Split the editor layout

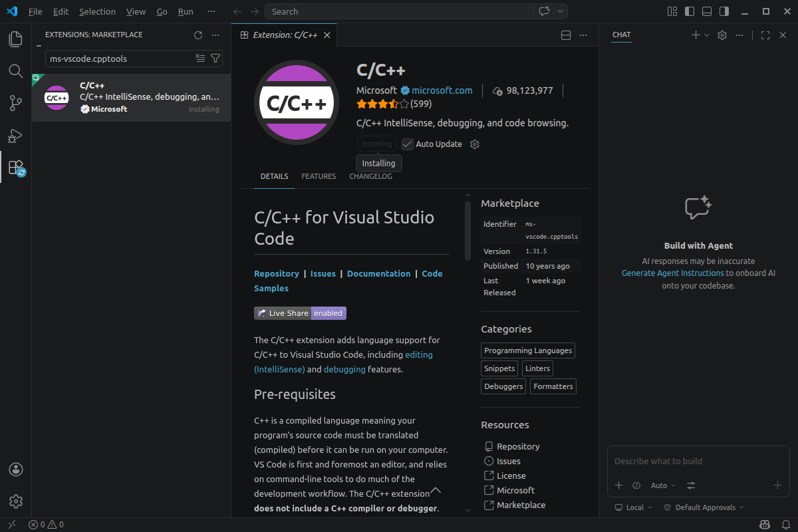[566, 35]
